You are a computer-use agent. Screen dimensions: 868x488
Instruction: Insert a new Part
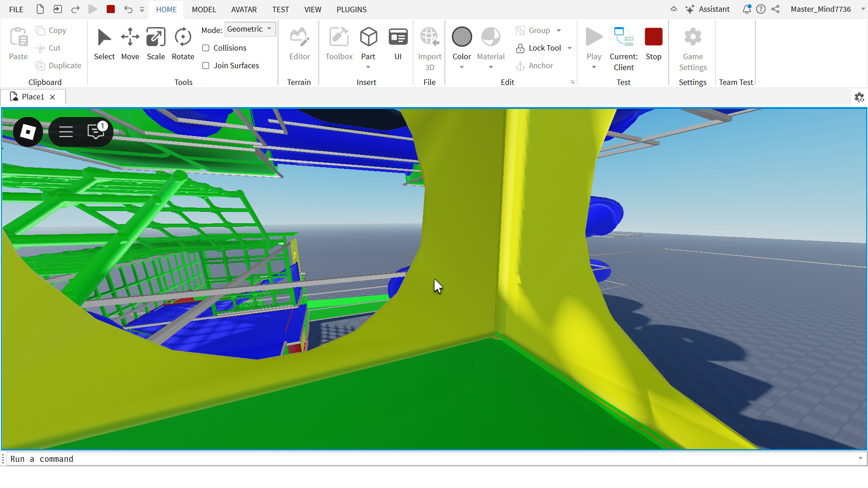(x=368, y=38)
